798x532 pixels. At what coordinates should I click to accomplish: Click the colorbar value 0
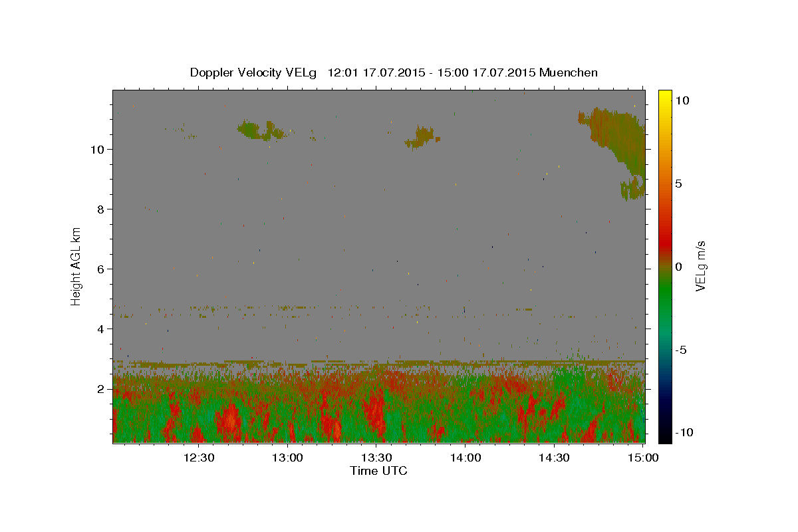click(x=678, y=267)
